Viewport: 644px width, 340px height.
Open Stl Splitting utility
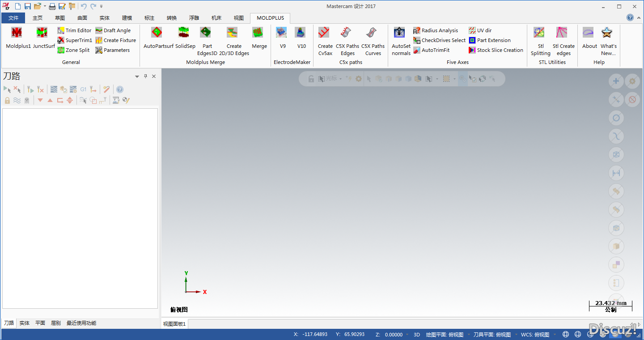tap(540, 41)
